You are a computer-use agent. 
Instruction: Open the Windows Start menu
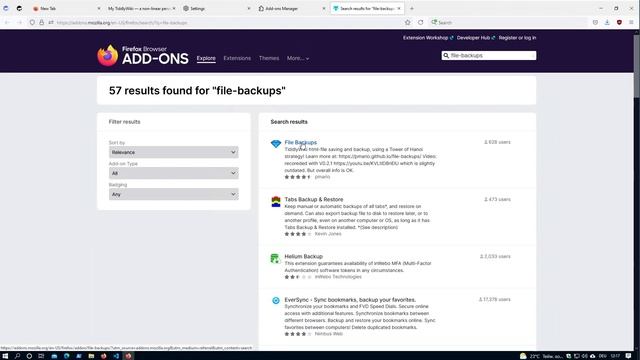point(5,356)
